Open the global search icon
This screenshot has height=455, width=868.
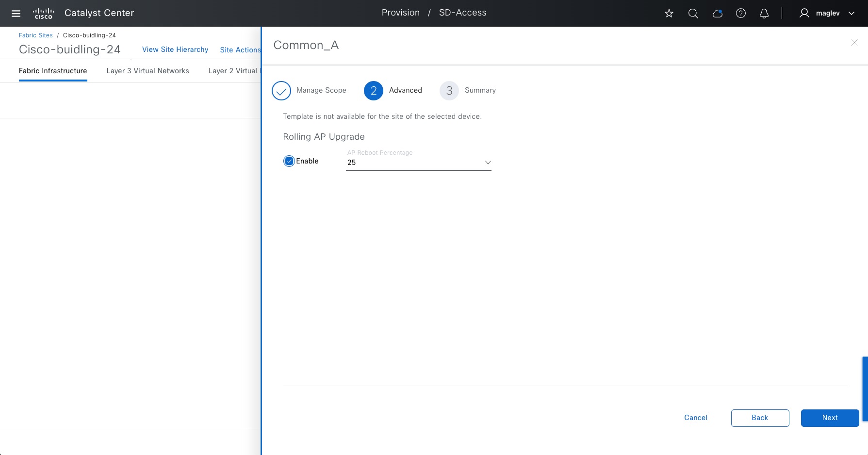tap(693, 14)
